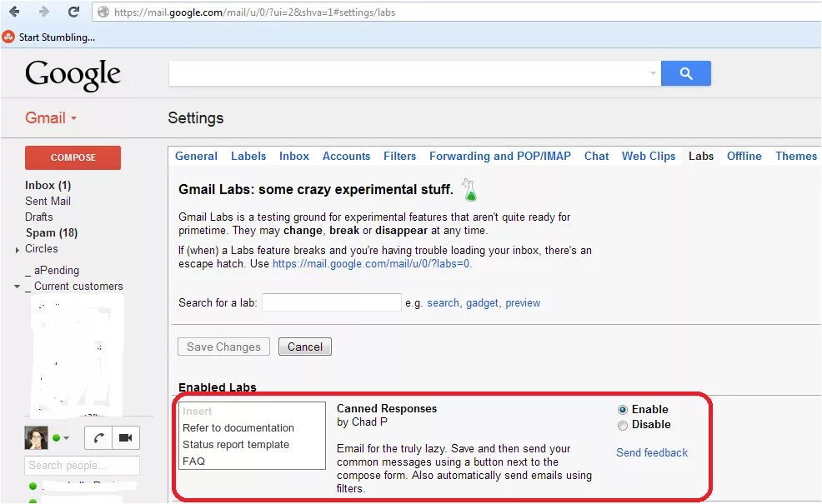Click the StumbleUpon bookmark icon
Screen dimensions: 822x504
(8, 37)
